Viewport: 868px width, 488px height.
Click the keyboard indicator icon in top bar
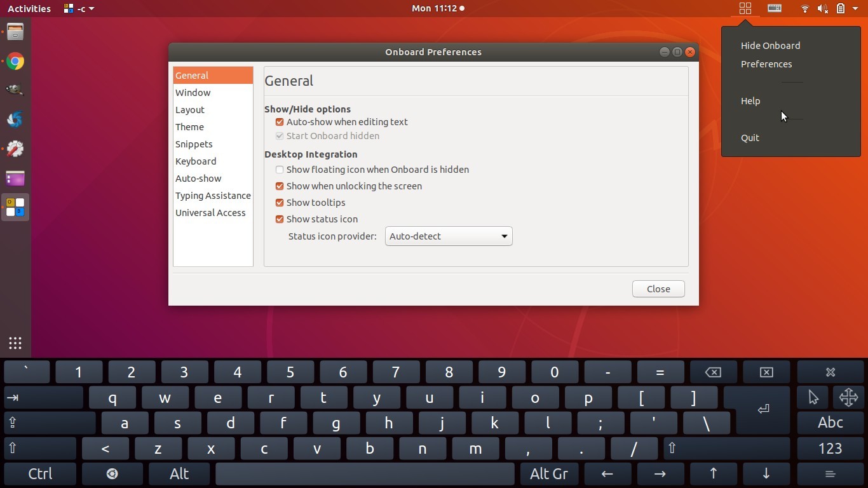[x=775, y=8]
